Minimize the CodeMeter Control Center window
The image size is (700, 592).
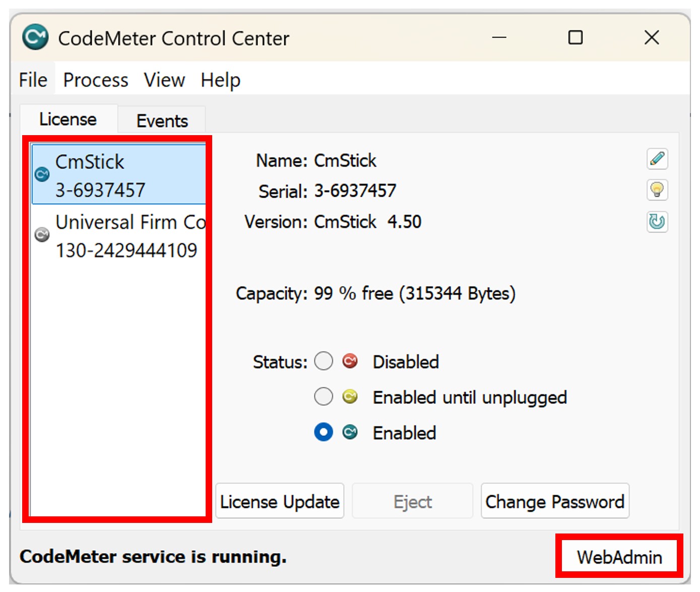[499, 37]
